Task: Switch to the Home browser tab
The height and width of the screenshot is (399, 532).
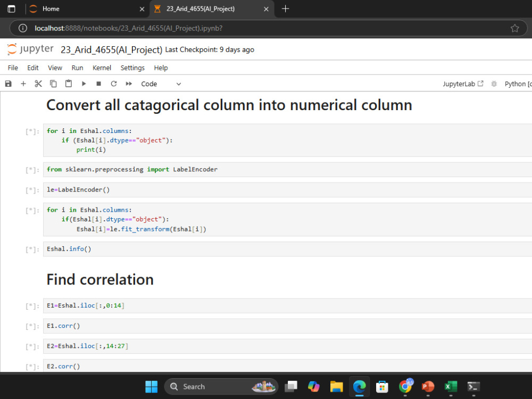Action: [82, 9]
